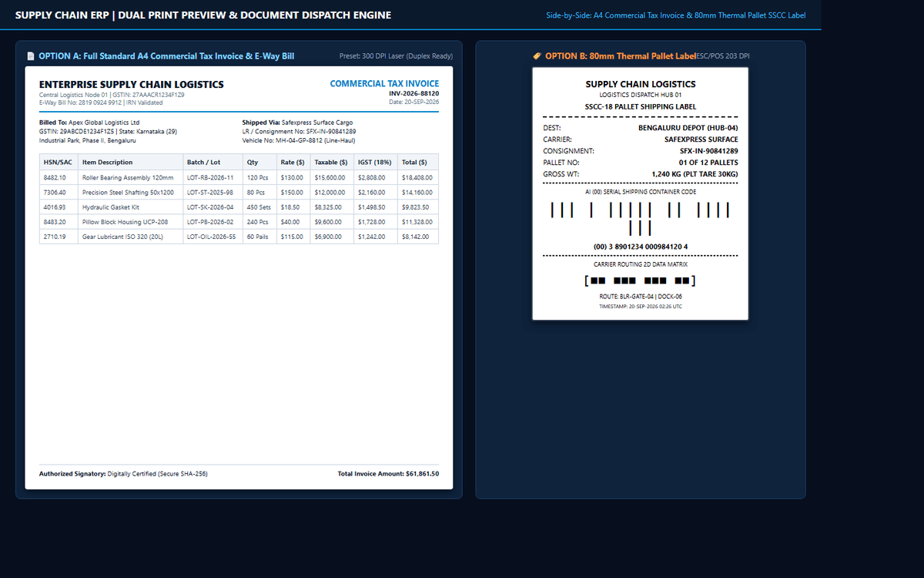This screenshot has width=924, height=578.
Task: Click the 'HSN/SAC' column header
Action: click(x=59, y=162)
